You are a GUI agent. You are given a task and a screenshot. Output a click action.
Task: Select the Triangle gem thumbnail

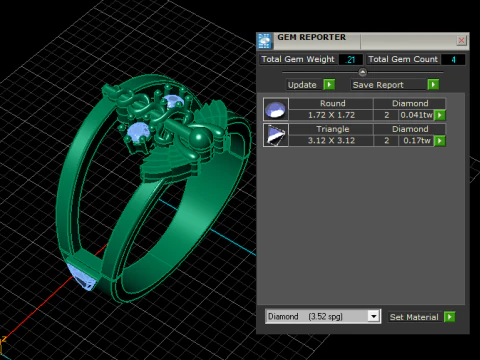(x=276, y=135)
